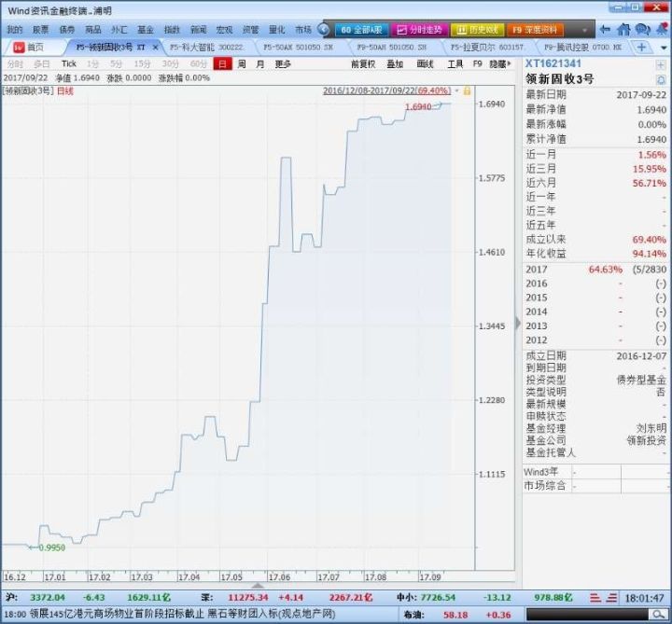Open the tab list dropdown arrow
The height and width of the screenshot is (624, 672).
point(662,47)
